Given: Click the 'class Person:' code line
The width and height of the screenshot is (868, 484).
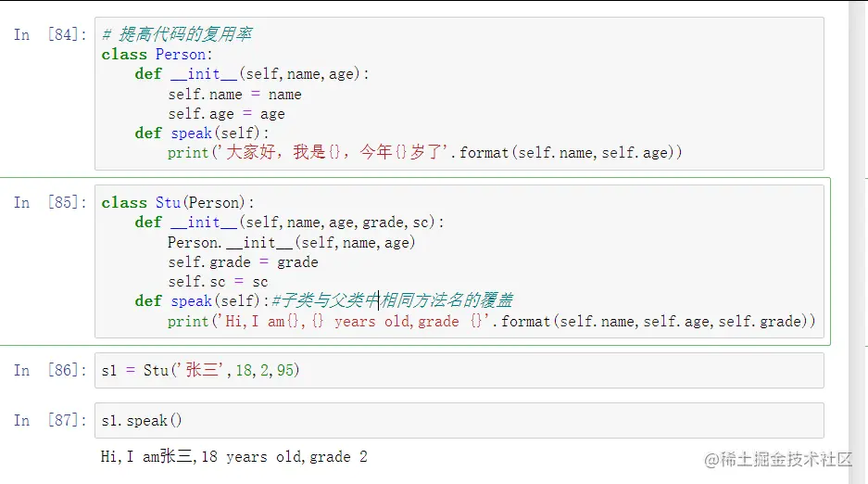Looking at the screenshot, I should coord(157,55).
